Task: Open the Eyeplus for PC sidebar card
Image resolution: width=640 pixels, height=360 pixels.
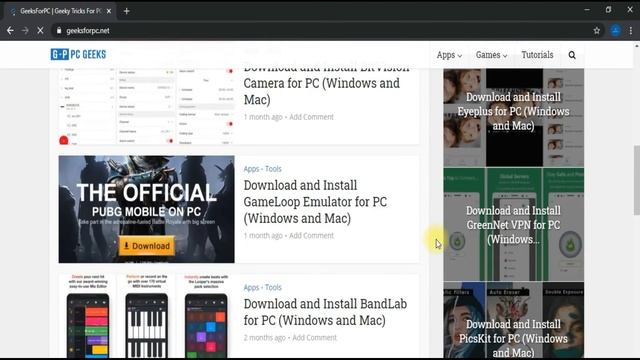Action: coord(513,118)
